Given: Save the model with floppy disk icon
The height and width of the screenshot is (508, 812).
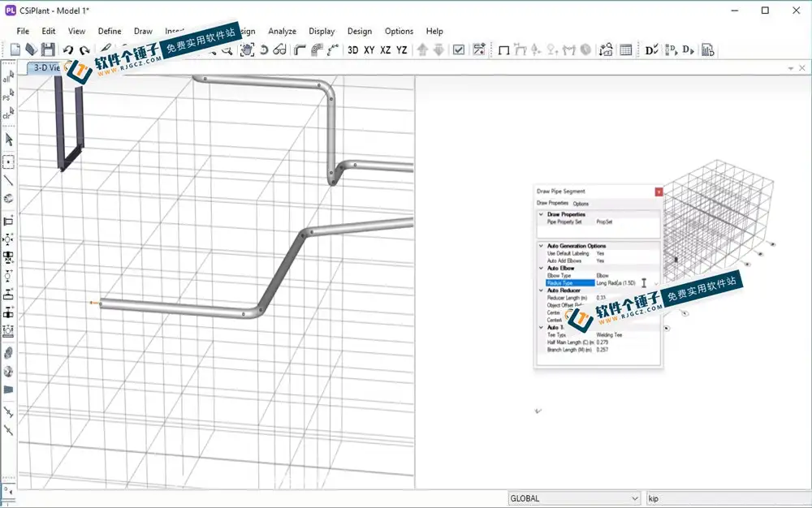Looking at the screenshot, I should coord(48,50).
